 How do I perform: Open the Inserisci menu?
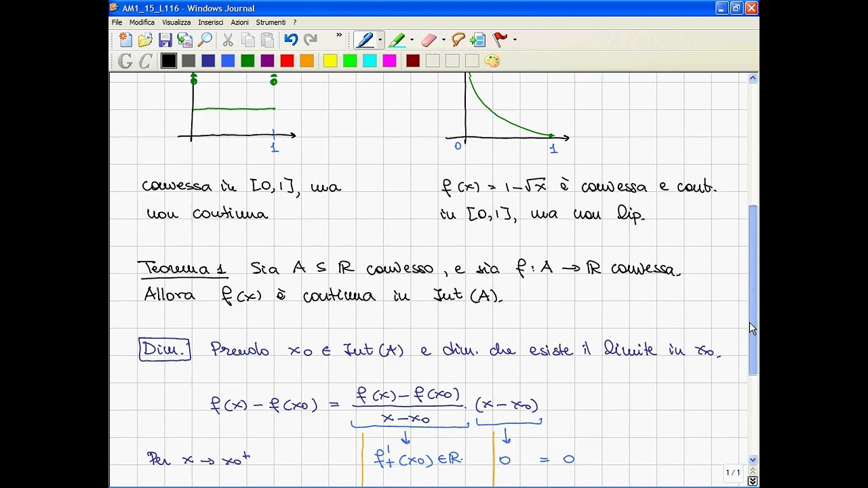(x=211, y=22)
